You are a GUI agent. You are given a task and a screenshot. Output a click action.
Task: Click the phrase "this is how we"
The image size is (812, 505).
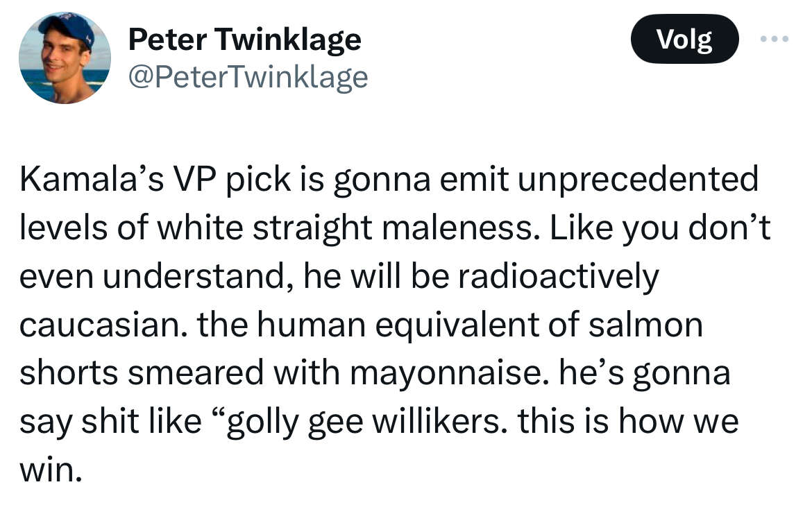[627, 422]
